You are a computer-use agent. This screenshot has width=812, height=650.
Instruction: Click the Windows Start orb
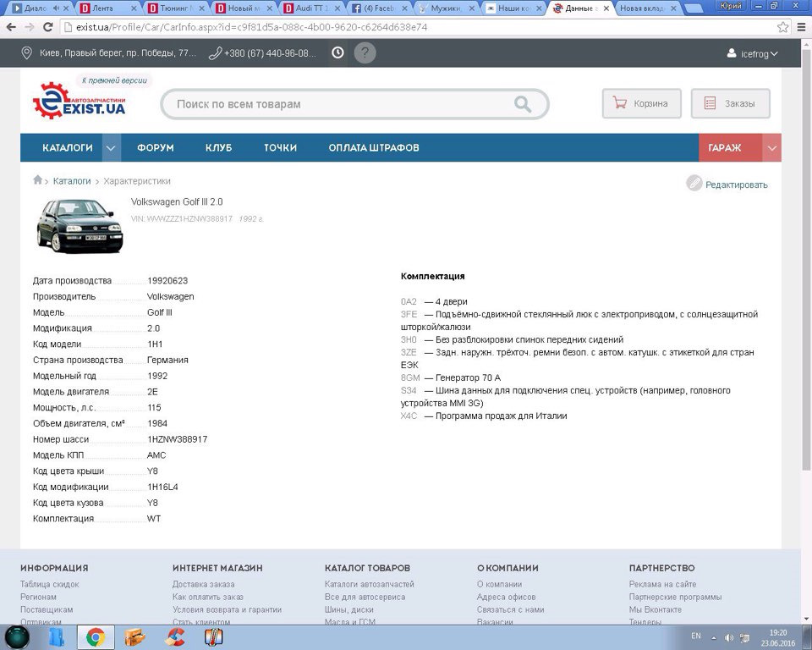point(18,637)
